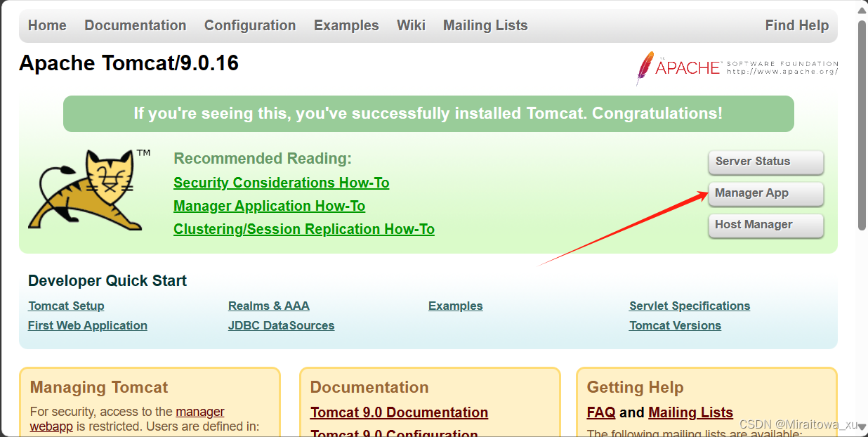
Task: Open Mailing Lists link under Getting Help
Action: click(690, 412)
